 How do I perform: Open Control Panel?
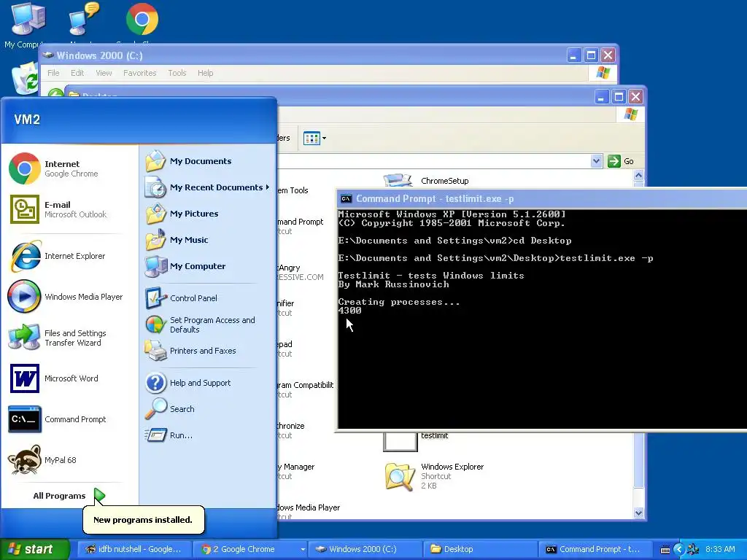pyautogui.click(x=207, y=298)
